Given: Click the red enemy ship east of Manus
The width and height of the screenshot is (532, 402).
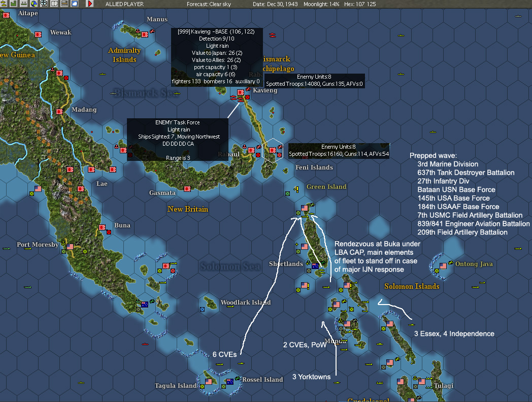Looking at the screenshot, I should (x=273, y=35).
